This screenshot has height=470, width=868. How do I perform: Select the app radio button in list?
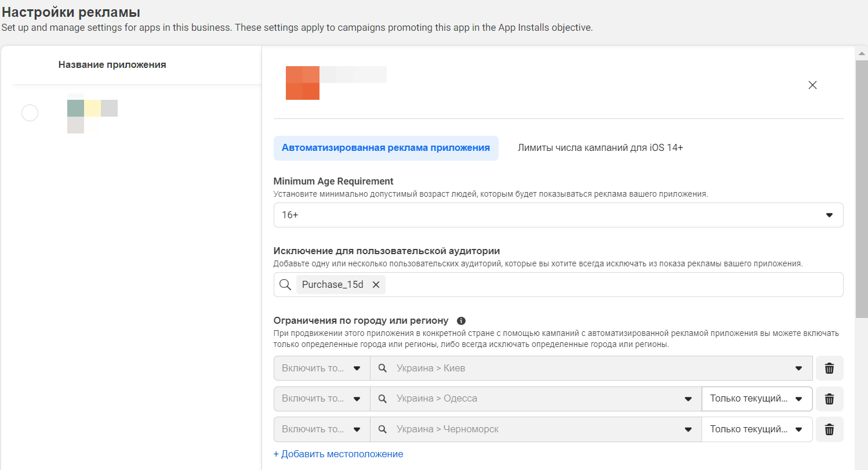tap(30, 113)
